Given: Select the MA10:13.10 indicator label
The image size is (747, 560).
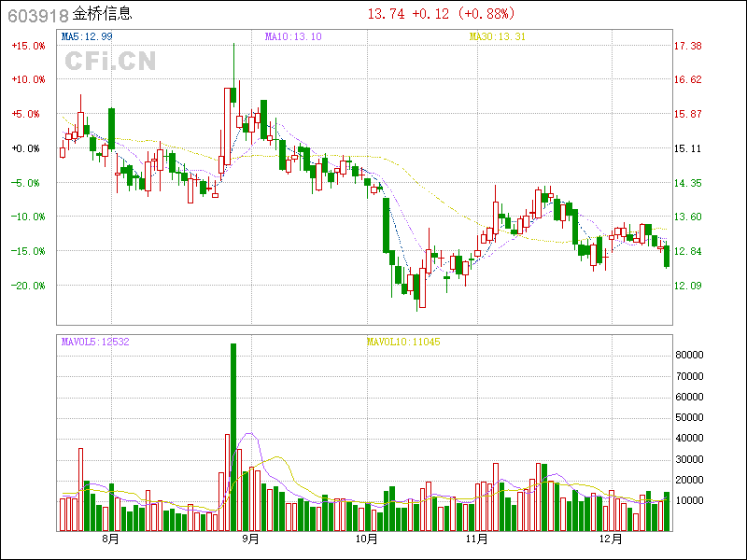Looking at the screenshot, I should (x=293, y=36).
